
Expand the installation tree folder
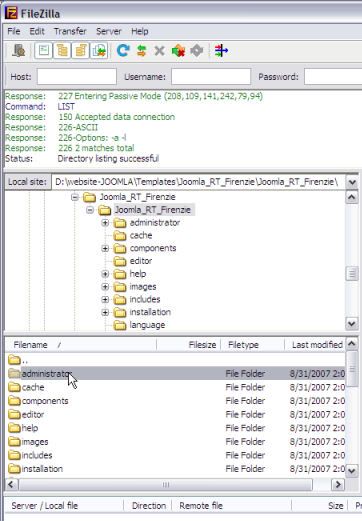click(105, 312)
